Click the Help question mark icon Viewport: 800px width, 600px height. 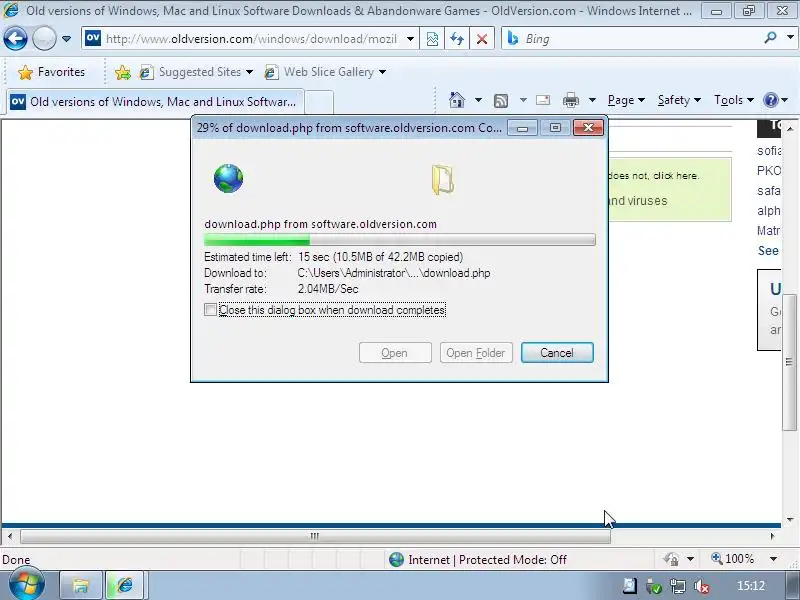click(770, 100)
